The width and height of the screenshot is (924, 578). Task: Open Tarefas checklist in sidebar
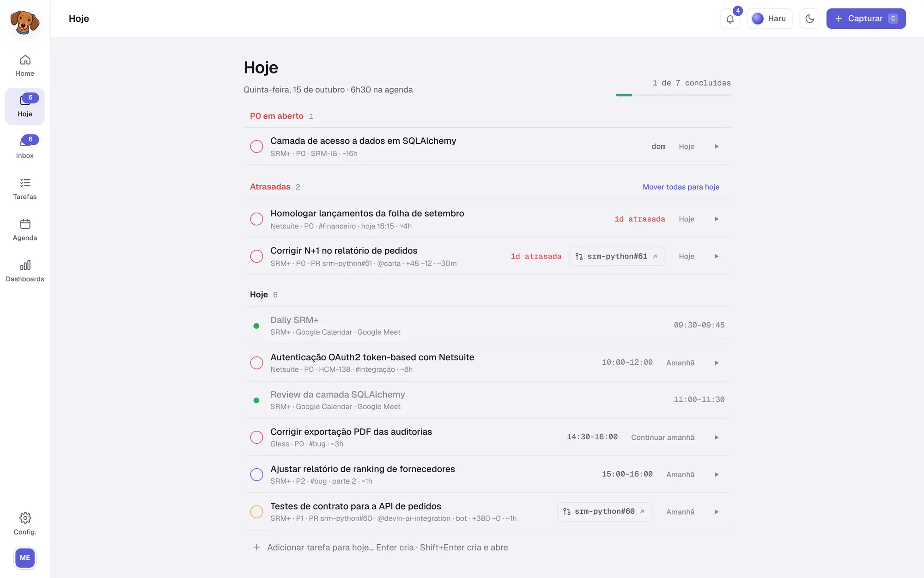(25, 189)
